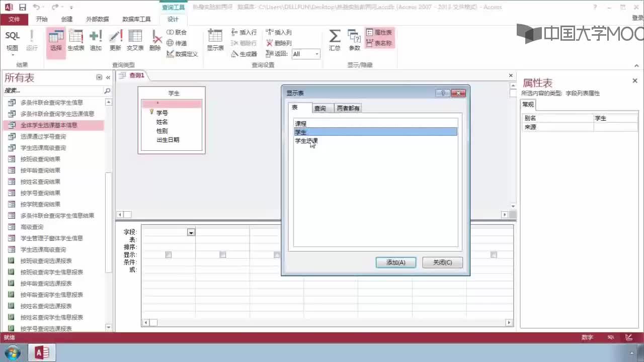Click 显示表 show table icon
The width and height of the screenshot is (644, 362).
point(215,41)
